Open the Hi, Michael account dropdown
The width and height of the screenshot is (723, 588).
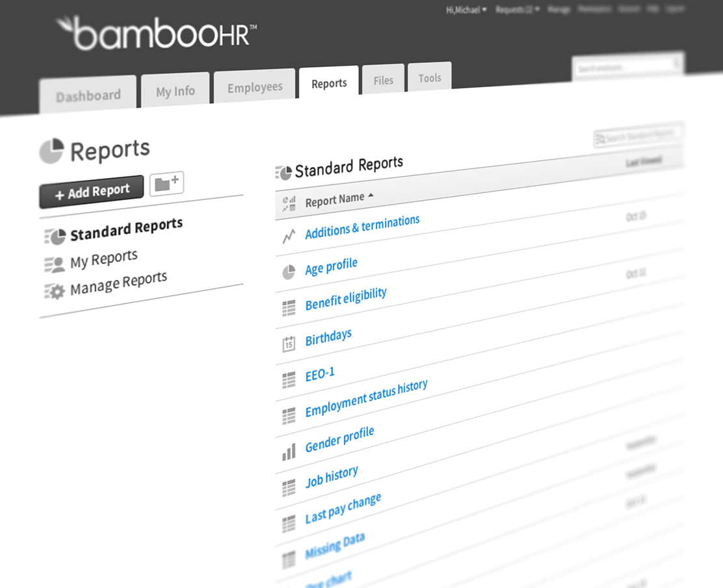point(464,10)
